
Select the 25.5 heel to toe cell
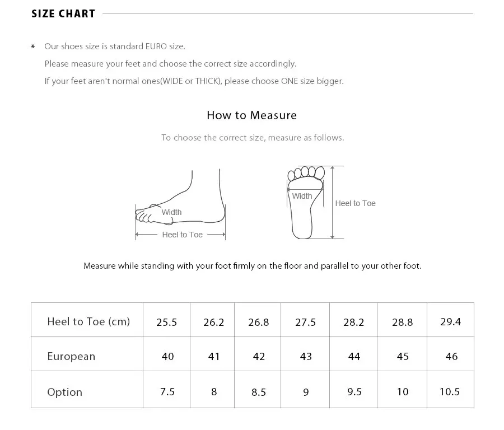click(x=167, y=322)
